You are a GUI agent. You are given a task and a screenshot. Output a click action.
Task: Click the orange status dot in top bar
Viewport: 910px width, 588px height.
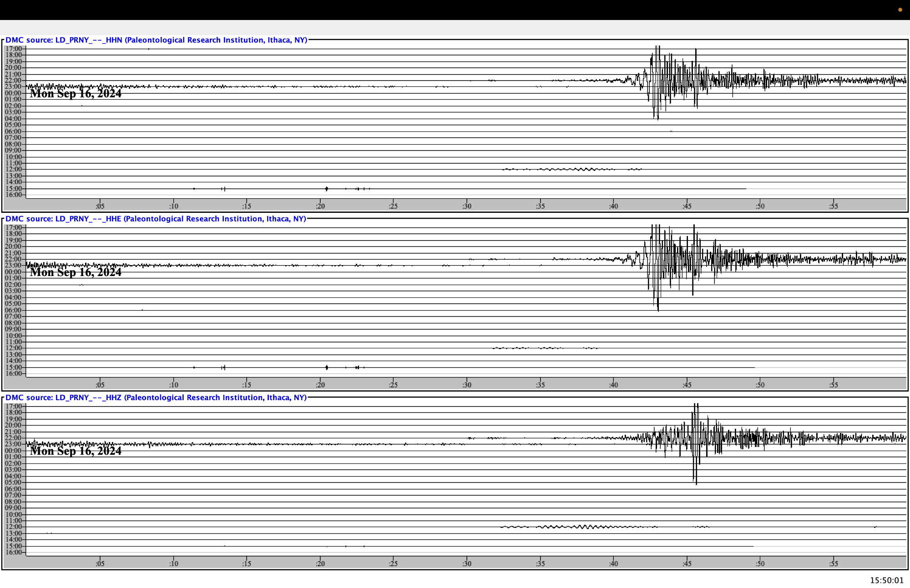[900, 10]
